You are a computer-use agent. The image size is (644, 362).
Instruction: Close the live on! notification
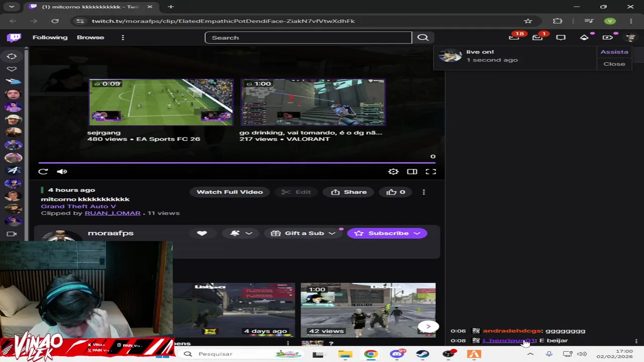pos(614,64)
